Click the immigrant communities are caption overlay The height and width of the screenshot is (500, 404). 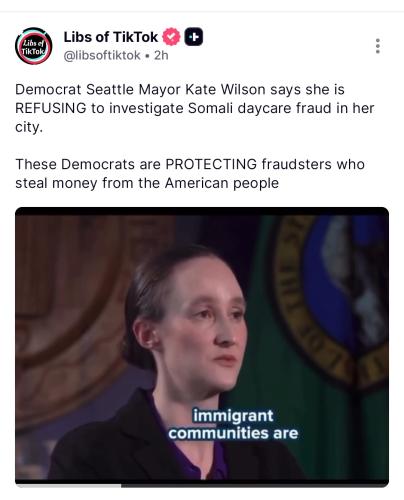(233, 424)
